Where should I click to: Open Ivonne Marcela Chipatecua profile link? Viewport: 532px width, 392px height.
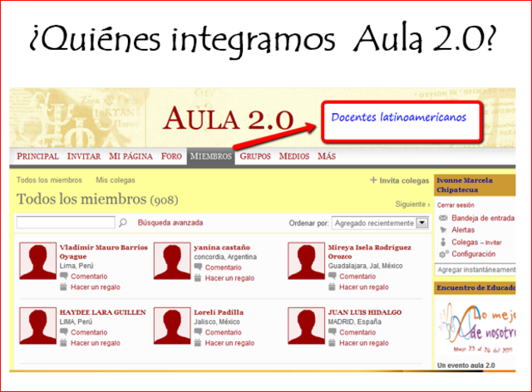coord(464,185)
